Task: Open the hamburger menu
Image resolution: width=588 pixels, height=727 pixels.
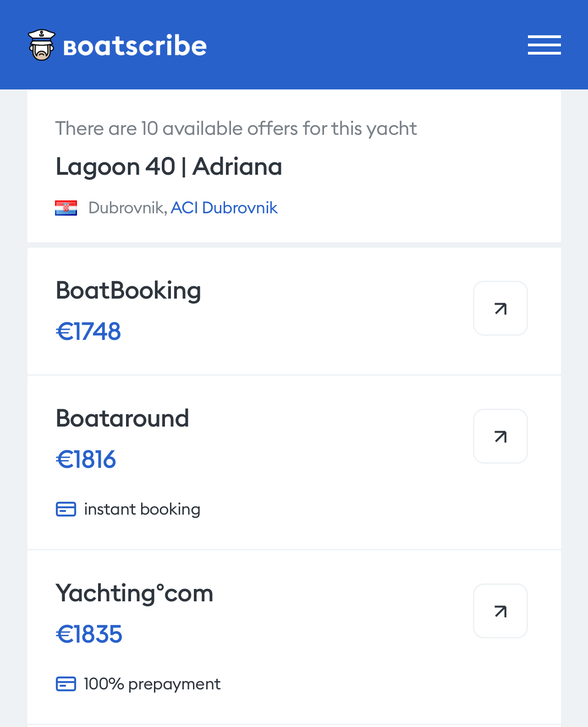Action: pos(544,45)
